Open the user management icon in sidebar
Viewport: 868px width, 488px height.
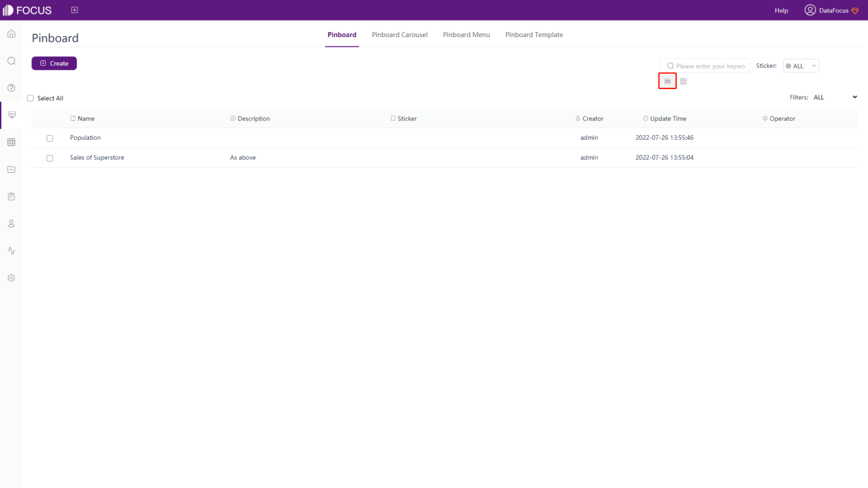tap(11, 223)
